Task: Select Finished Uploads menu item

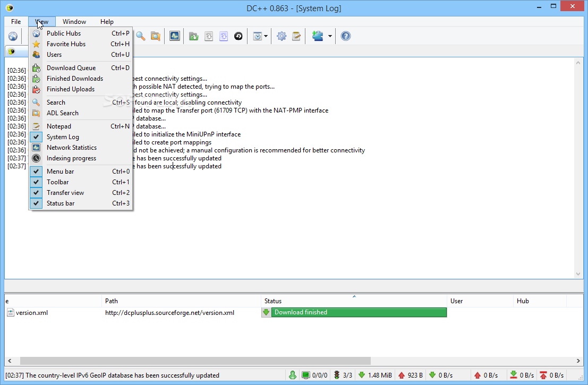Action: click(x=81, y=89)
